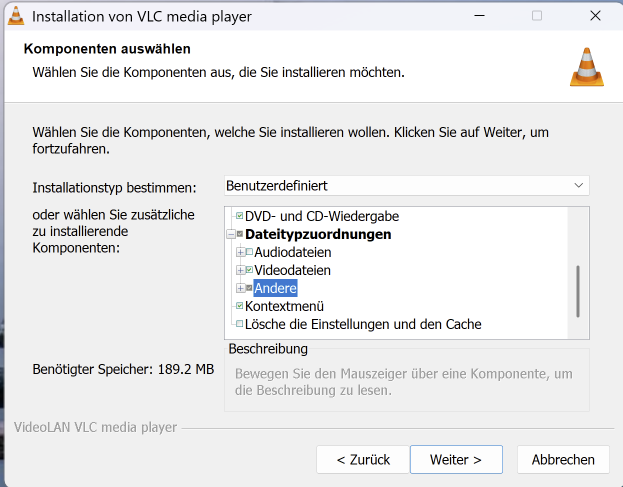Viewport: 623px width, 487px height.
Task: Cancel setup with Abbrechen
Action: click(x=563, y=460)
